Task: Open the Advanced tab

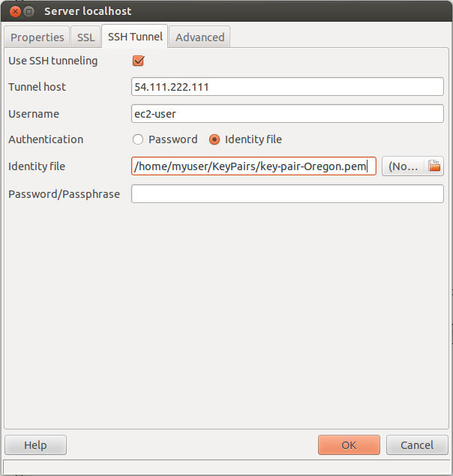Action: (199, 37)
